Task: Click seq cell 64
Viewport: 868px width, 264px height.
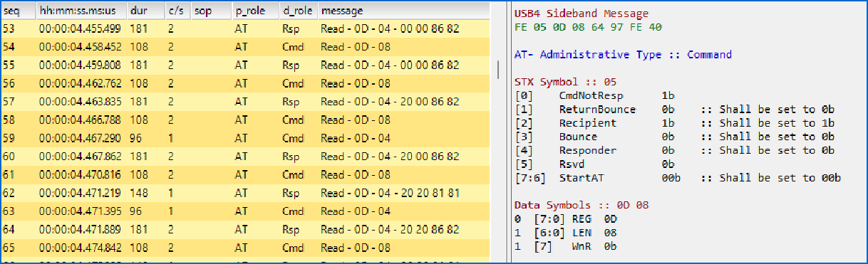Action: [x=9, y=229]
